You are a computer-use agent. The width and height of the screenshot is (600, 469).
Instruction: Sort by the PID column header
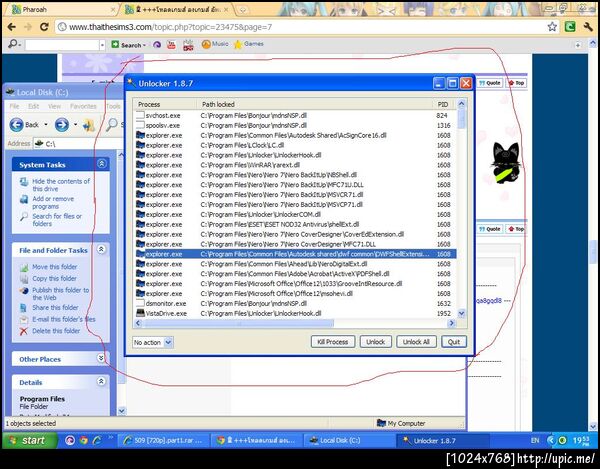click(443, 104)
